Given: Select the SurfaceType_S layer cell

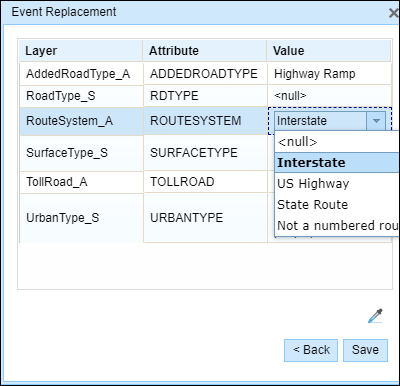Looking at the screenshot, I should pos(81,153).
